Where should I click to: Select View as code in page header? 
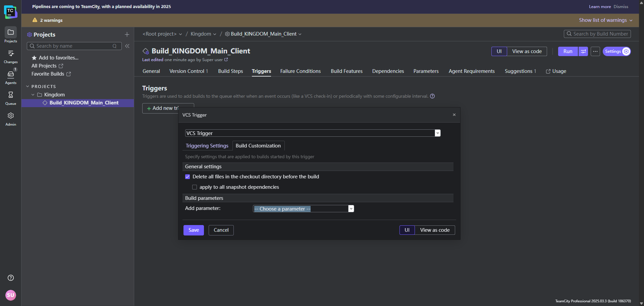pyautogui.click(x=527, y=51)
